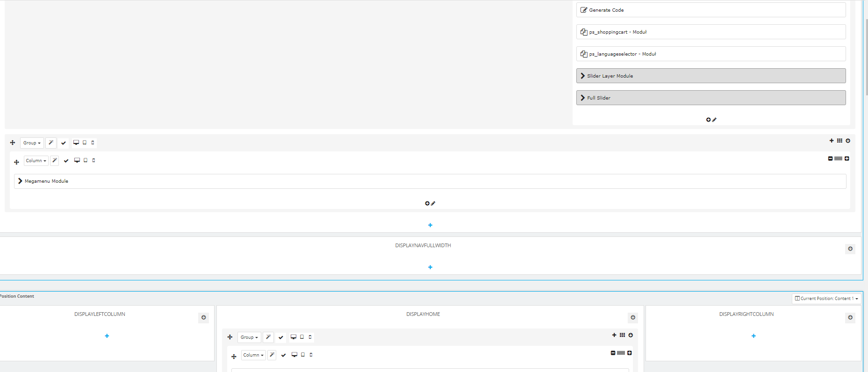The height and width of the screenshot is (372, 868).
Task: Expand the Full Slider widget
Action: click(711, 98)
